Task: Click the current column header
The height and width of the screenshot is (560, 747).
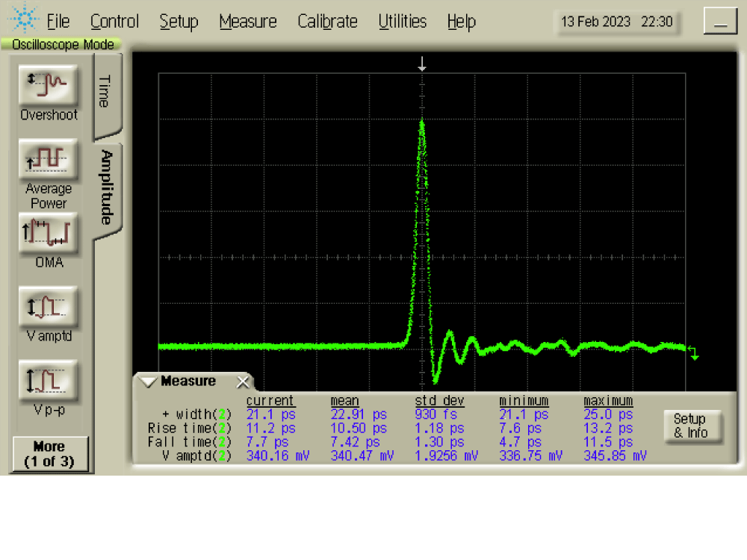Action: [x=270, y=401]
